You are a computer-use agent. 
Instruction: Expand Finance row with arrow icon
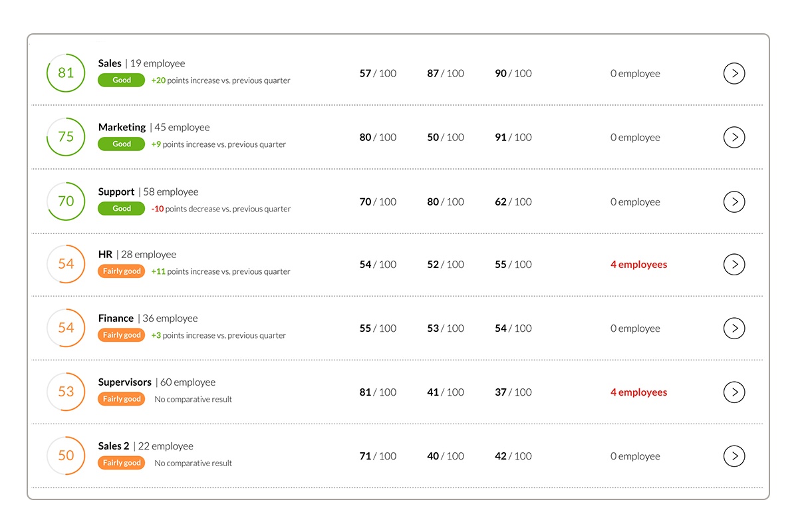tap(734, 328)
